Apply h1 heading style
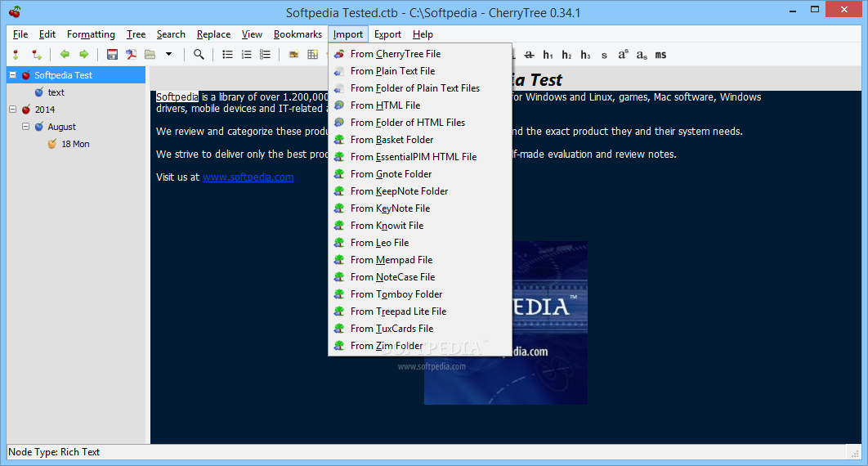The image size is (868, 466). (x=548, y=54)
